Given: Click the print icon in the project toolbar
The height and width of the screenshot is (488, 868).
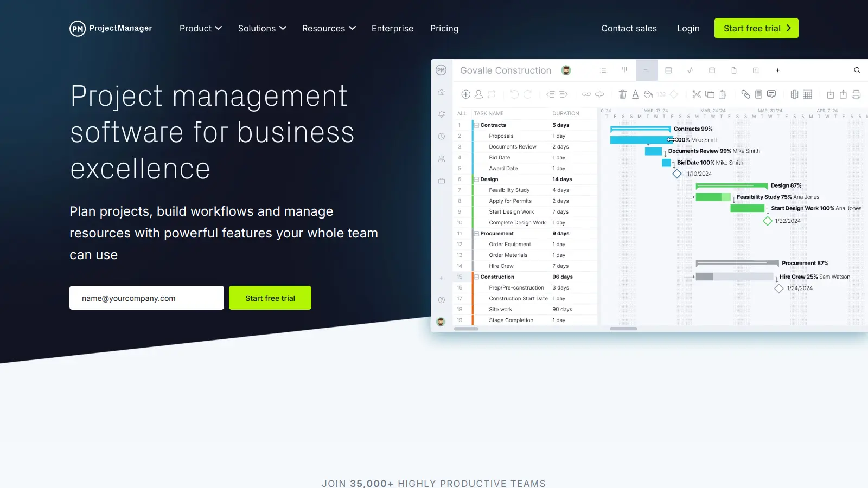Looking at the screenshot, I should [856, 94].
